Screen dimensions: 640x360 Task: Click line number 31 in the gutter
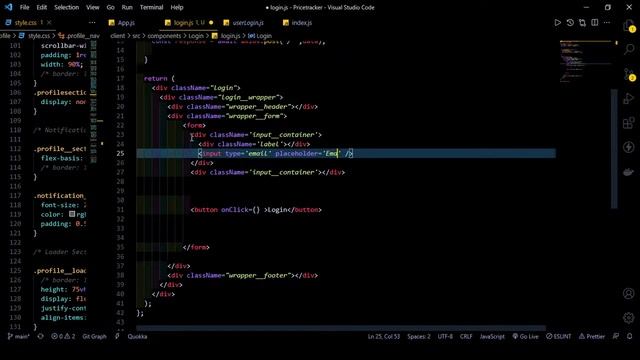(x=120, y=210)
